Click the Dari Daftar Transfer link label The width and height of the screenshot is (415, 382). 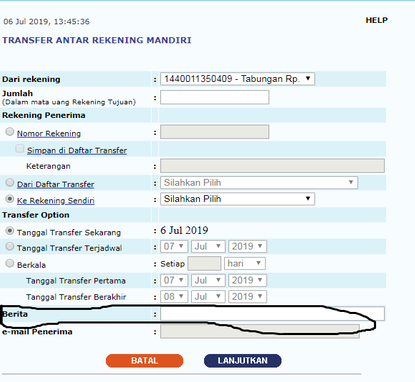coord(56,185)
